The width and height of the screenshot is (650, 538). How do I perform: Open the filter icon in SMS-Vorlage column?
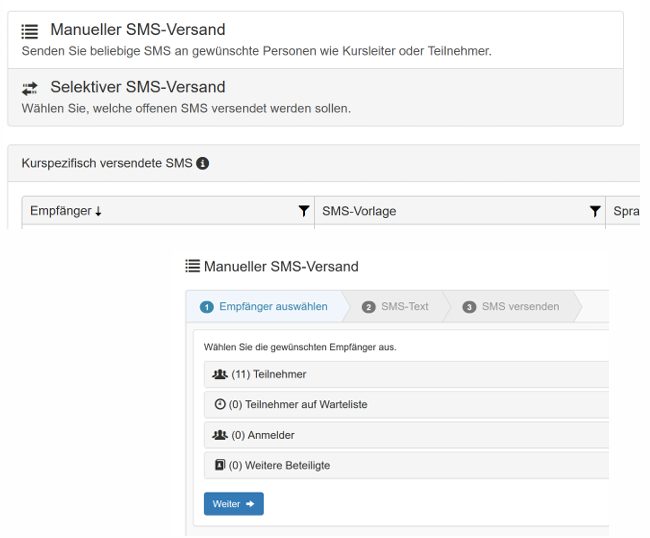pyautogui.click(x=595, y=211)
